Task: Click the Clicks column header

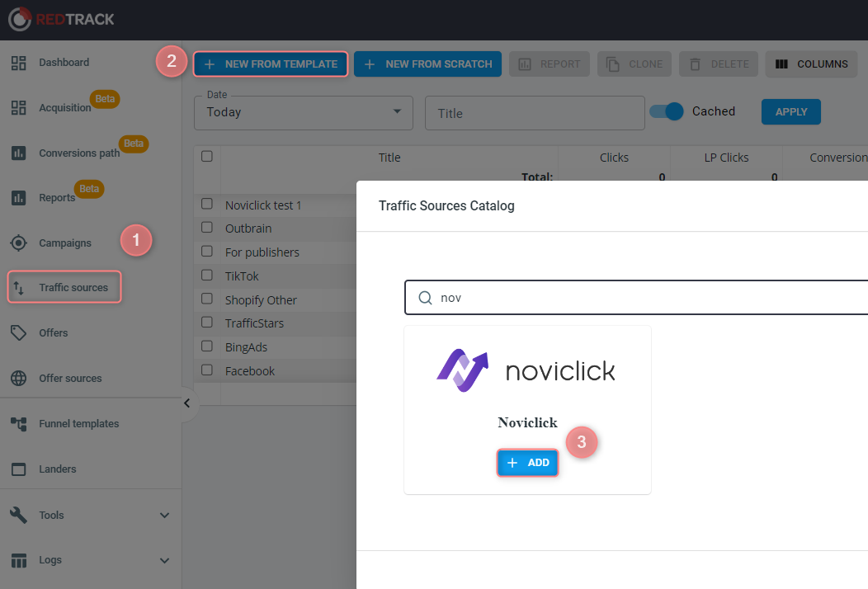Action: click(x=614, y=158)
